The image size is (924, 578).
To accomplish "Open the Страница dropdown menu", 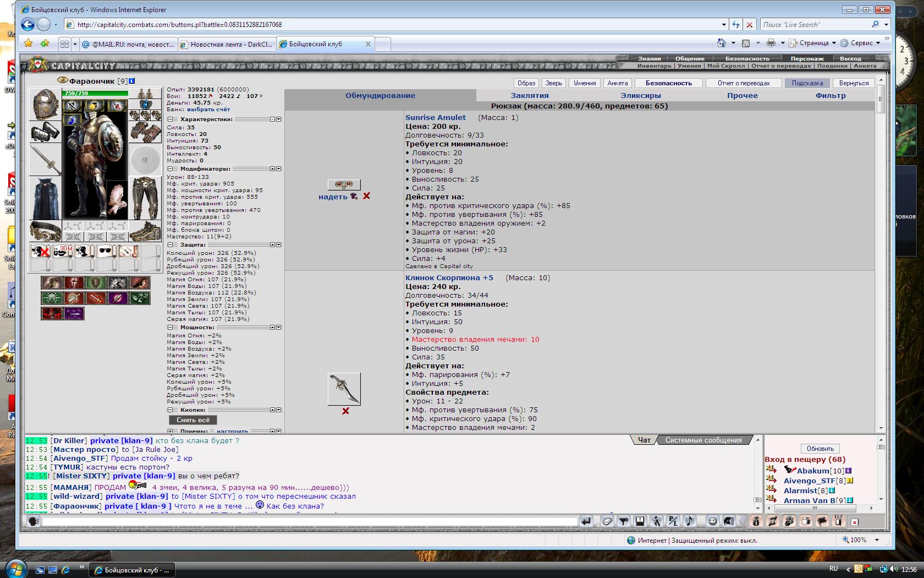I will click(x=812, y=43).
